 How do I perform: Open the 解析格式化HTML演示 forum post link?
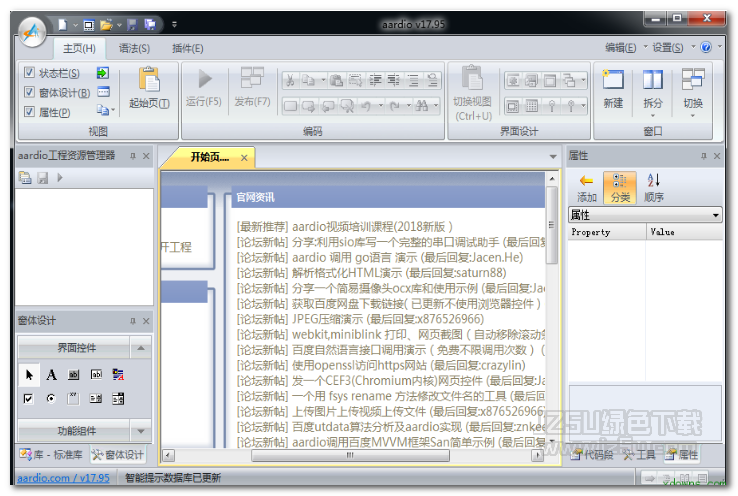point(347,273)
